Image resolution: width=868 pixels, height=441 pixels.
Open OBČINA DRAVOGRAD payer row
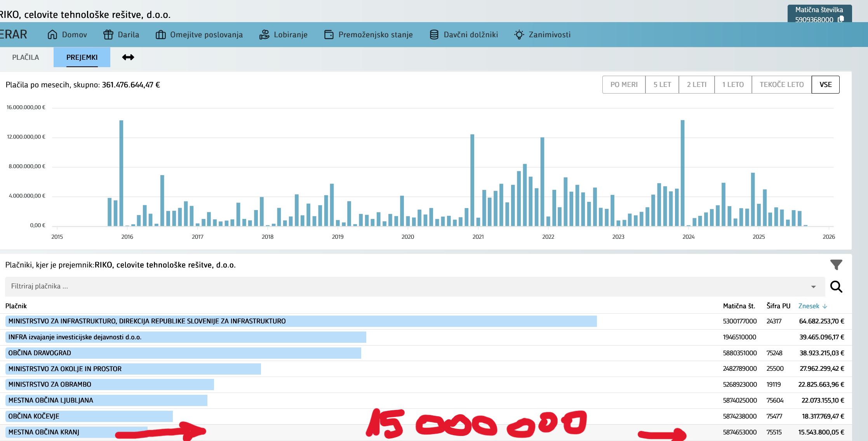[x=40, y=353]
